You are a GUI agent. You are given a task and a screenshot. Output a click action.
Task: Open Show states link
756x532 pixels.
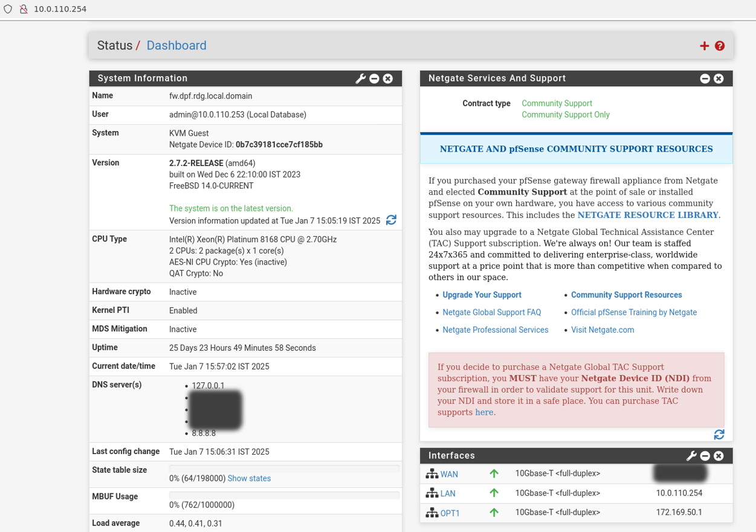[249, 478]
